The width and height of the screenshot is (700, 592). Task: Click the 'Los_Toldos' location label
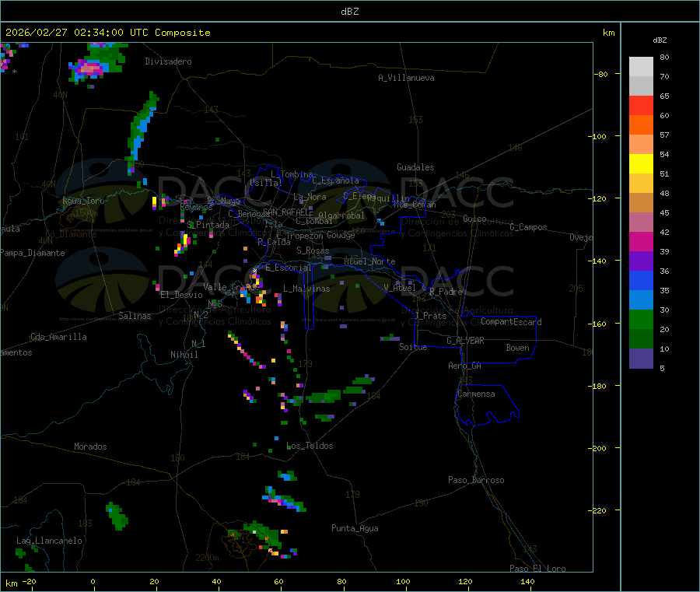pyautogui.click(x=310, y=446)
